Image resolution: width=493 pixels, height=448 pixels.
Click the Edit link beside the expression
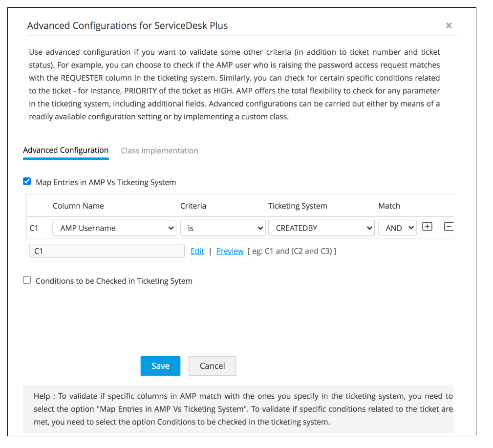tap(197, 251)
